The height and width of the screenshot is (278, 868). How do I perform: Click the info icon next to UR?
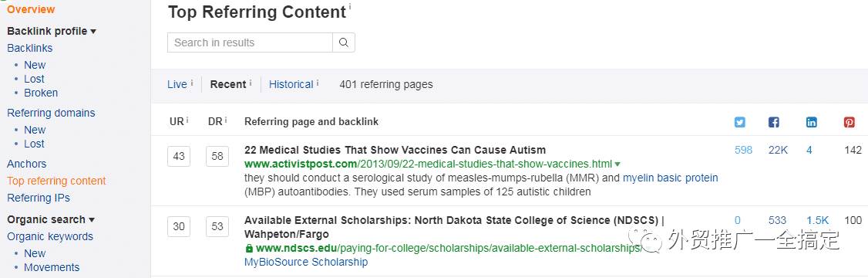click(187, 119)
